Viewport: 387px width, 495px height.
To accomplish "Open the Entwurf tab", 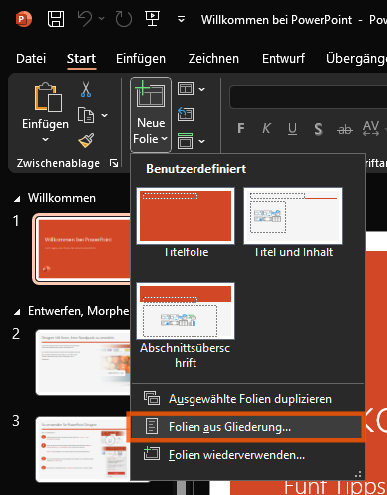I will (x=283, y=59).
